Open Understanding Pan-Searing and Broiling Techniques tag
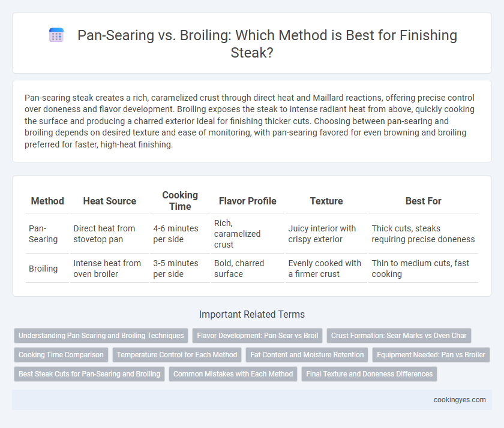The width and height of the screenshot is (504, 428). pos(101,336)
